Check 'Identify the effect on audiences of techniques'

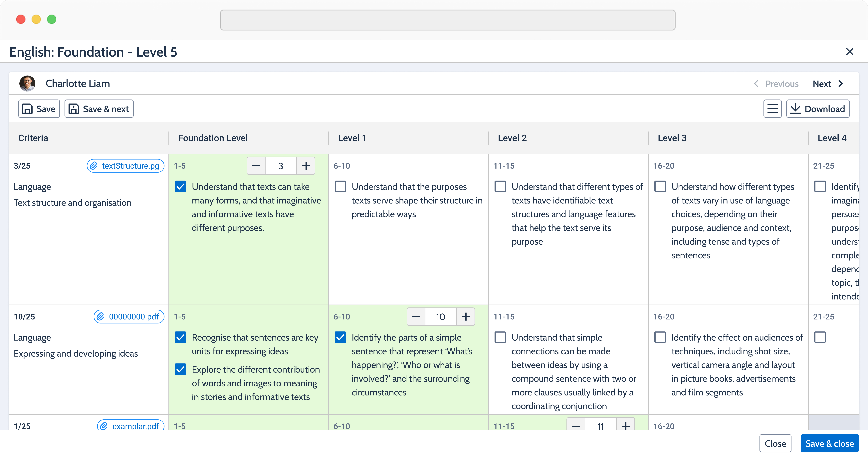[x=660, y=337]
